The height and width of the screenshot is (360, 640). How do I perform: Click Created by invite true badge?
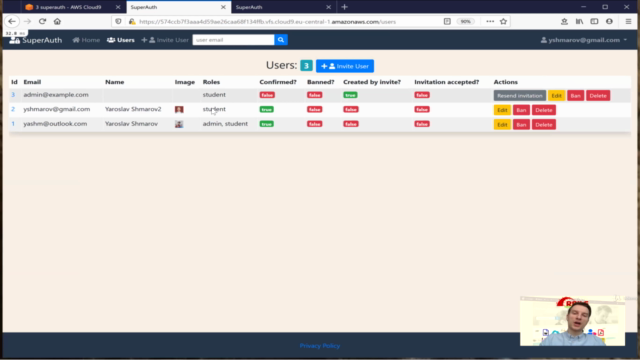[350, 95]
